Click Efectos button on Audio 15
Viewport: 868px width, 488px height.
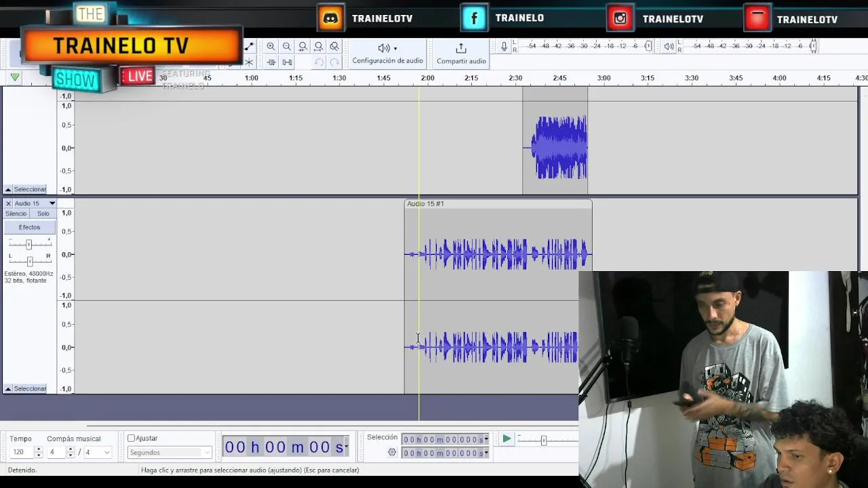[29, 228]
